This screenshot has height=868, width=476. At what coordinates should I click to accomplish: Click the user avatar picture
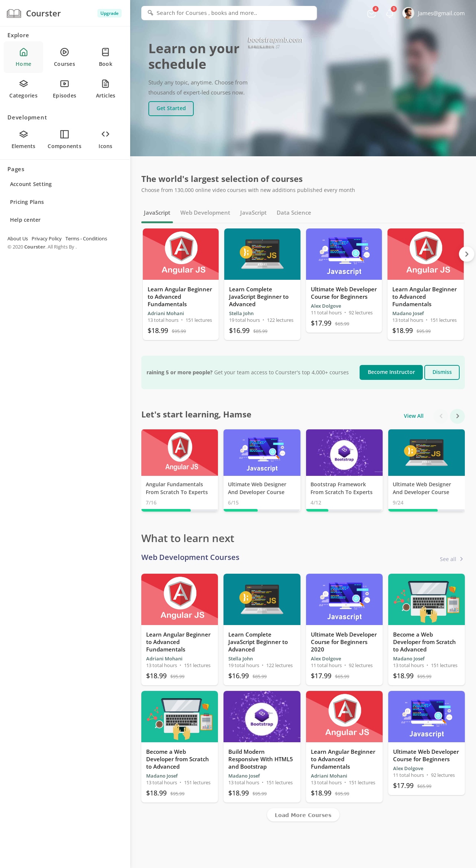click(408, 13)
